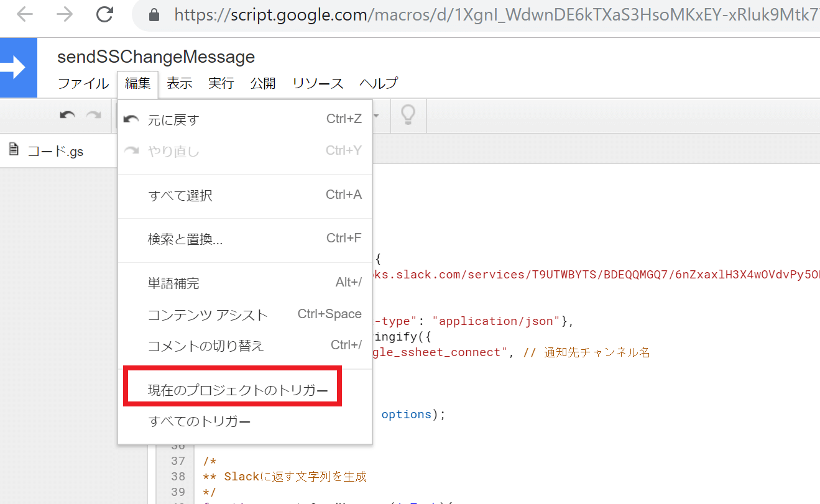
Task: Open the コード.gs file in sidebar
Action: coord(55,150)
